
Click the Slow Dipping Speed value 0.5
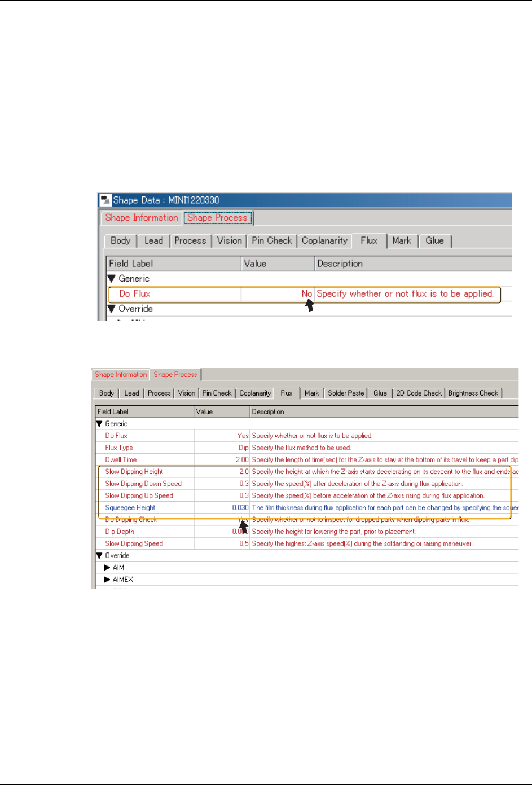(x=244, y=544)
